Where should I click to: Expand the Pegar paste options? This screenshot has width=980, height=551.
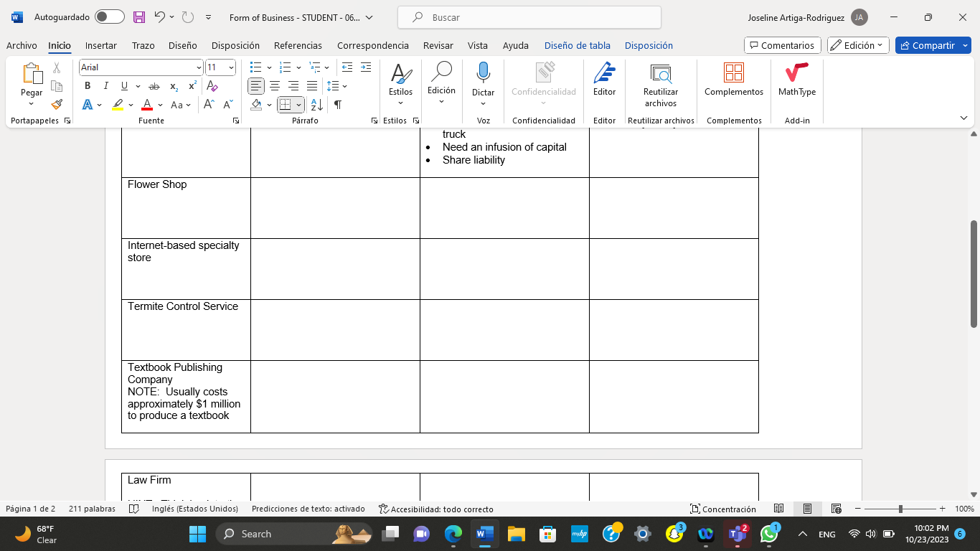(32, 104)
